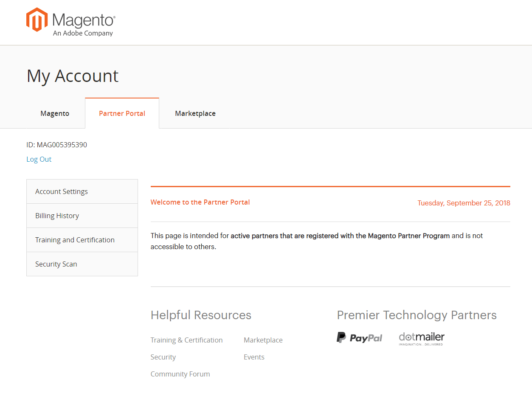Screen dimensions: 532x396
Task: Click the date Tuesday, September 25, 2018
Action: coord(464,203)
